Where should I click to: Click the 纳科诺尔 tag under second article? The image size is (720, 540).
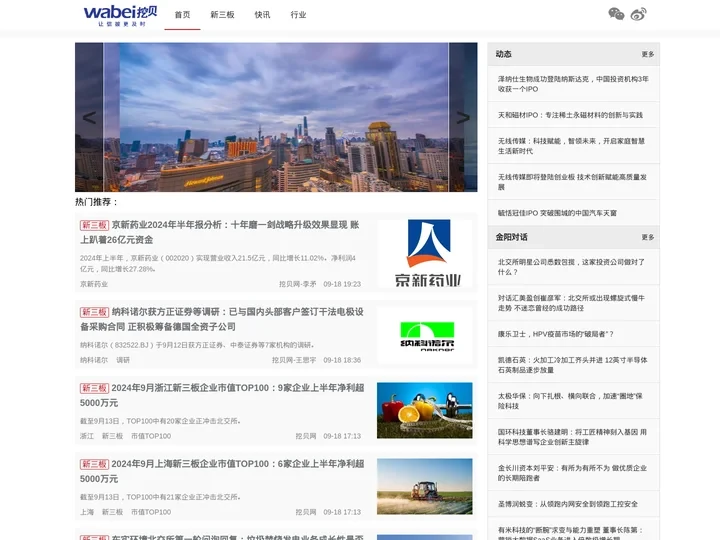[x=94, y=360]
